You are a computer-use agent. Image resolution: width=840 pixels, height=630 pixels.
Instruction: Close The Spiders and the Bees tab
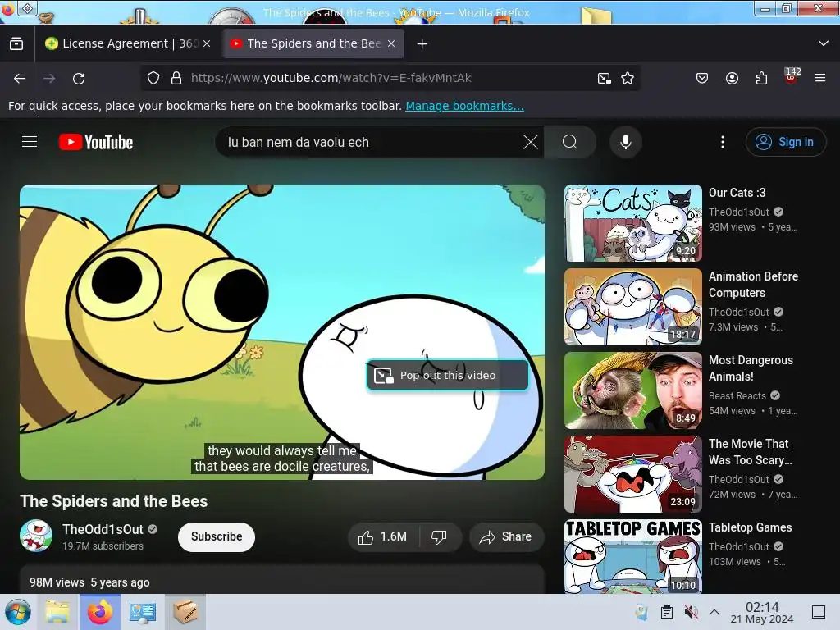[x=391, y=44]
